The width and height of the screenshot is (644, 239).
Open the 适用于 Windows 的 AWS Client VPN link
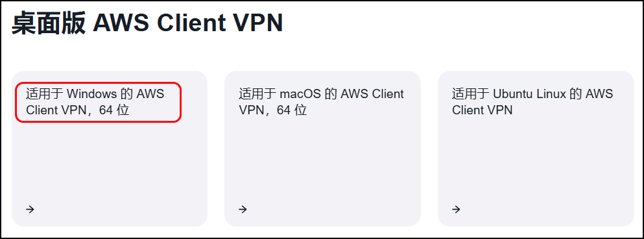[x=95, y=102]
